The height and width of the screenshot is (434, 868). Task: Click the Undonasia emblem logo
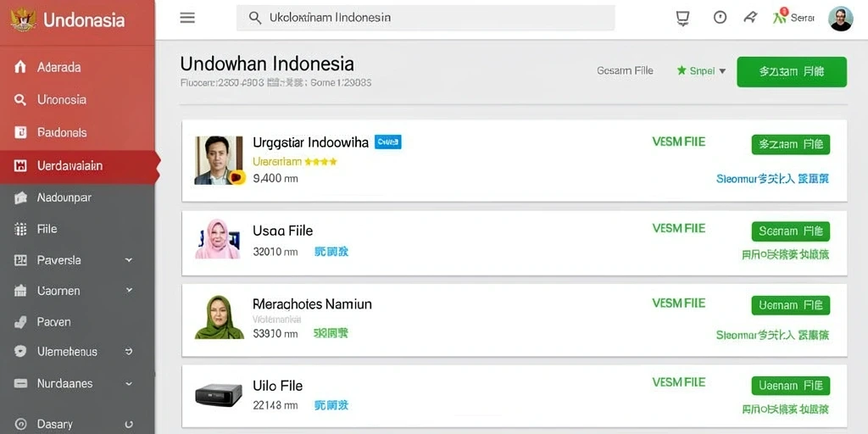coord(23,20)
